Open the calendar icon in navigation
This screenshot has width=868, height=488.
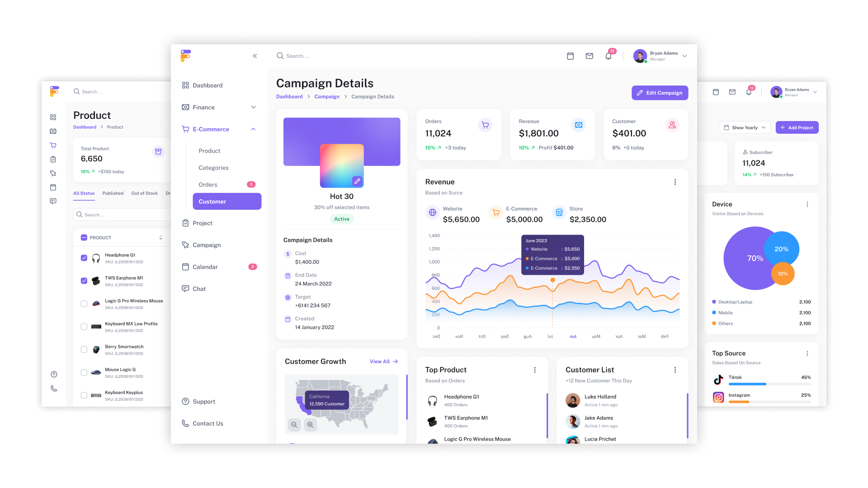[185, 266]
